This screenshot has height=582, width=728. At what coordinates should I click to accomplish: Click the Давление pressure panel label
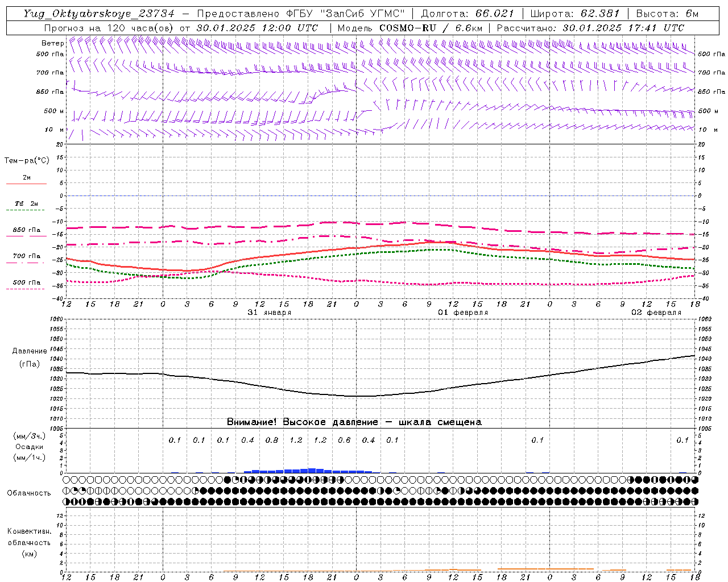coord(30,351)
